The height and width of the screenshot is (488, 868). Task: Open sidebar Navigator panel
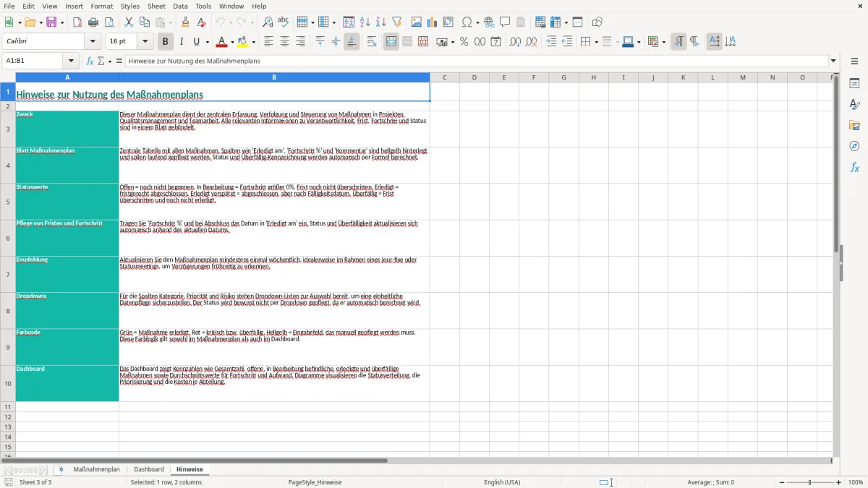(x=854, y=146)
